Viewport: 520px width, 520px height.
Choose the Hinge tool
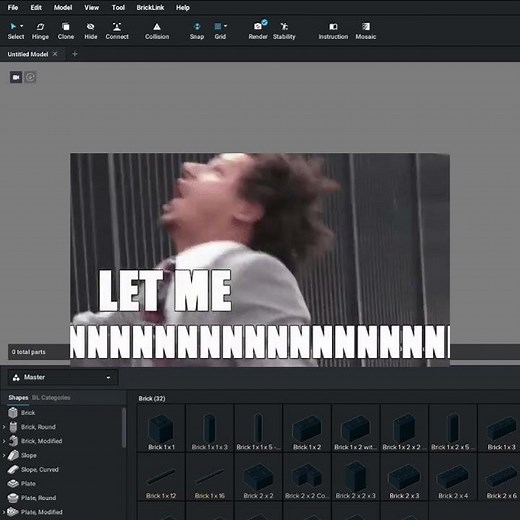click(x=40, y=31)
